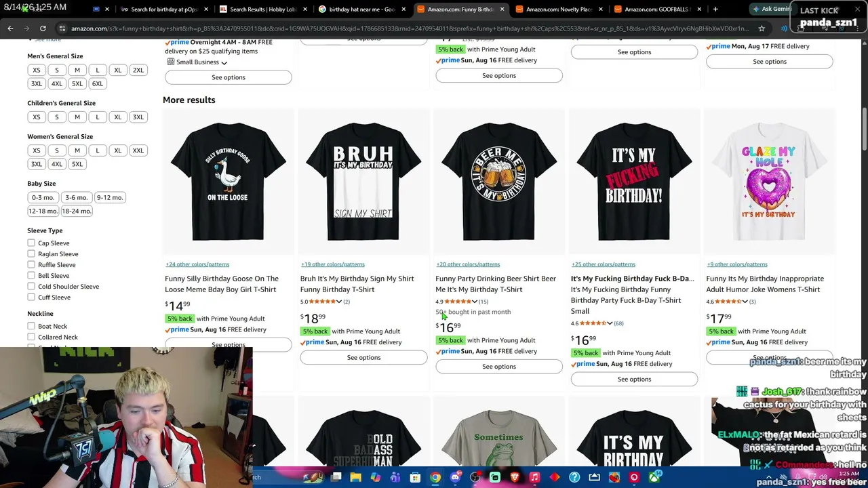Image resolution: width=868 pixels, height=488 pixels.
Task: Select 9-12 mo. baby size
Action: tap(110, 197)
